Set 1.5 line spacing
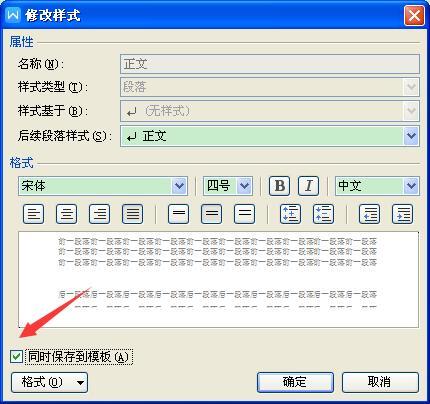Screen dimensions: 430x404 pyautogui.click(x=212, y=214)
